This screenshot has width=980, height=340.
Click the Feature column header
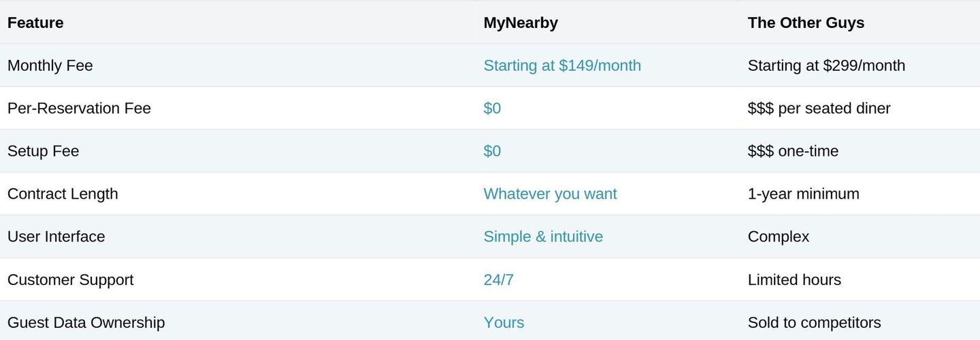click(35, 22)
